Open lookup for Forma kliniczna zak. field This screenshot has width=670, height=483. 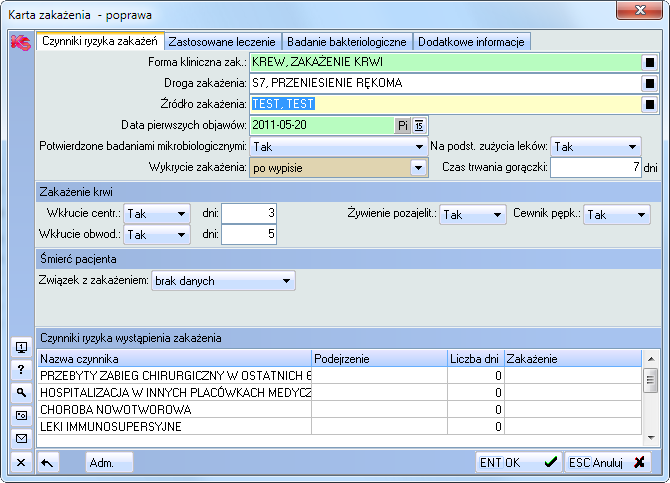coord(649,62)
